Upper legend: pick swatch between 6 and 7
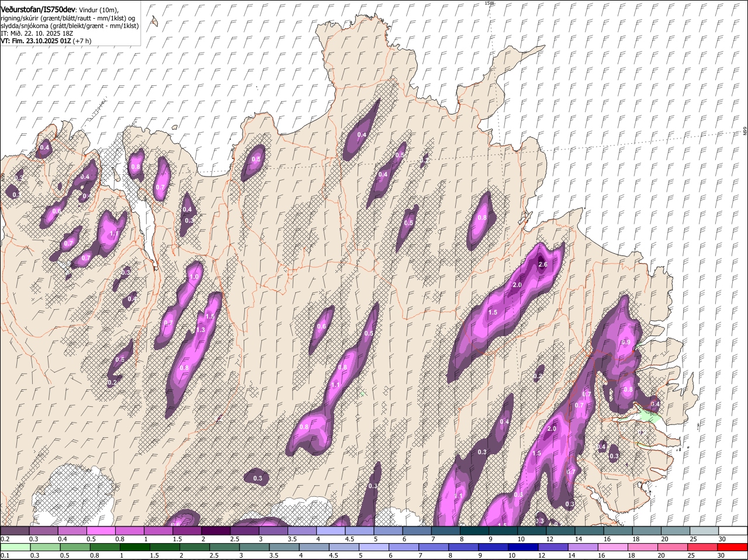The image size is (748, 560). click(x=417, y=530)
